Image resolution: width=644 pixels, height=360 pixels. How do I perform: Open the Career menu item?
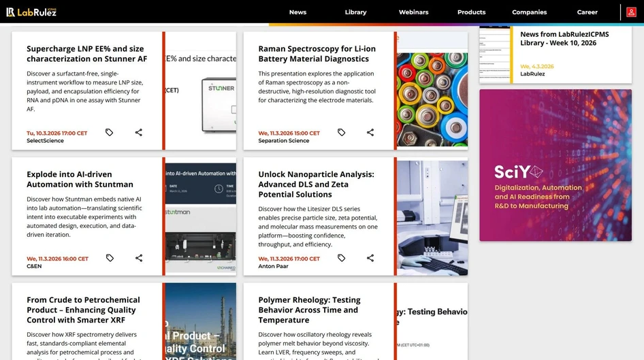[587, 12]
